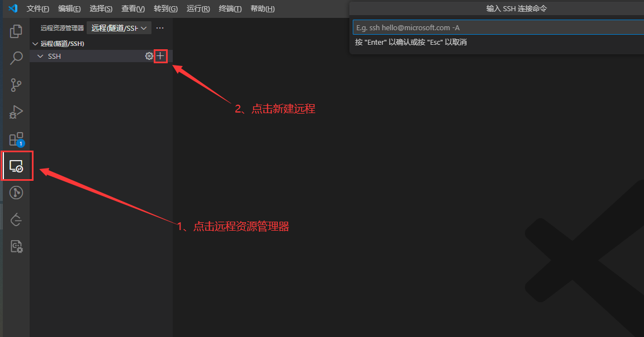644x337 pixels.
Task: Open the 选择(S) menu
Action: [x=101, y=8]
